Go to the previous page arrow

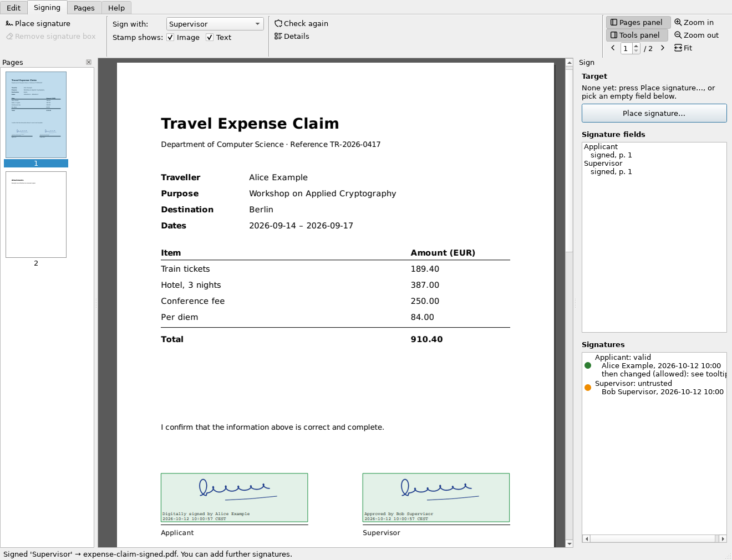click(x=613, y=48)
